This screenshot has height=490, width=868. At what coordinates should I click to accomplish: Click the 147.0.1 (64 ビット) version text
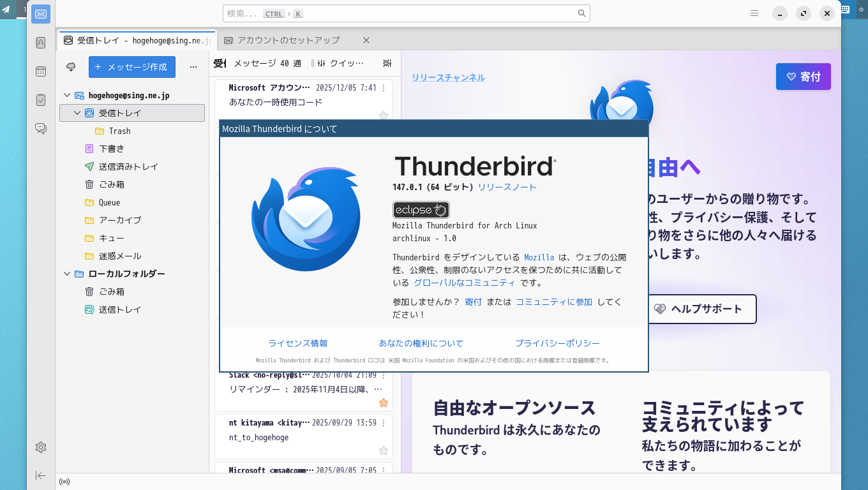click(x=433, y=187)
